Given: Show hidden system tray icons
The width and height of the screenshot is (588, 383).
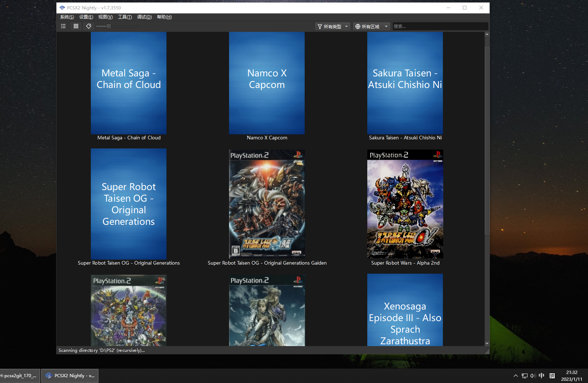Looking at the screenshot, I should (516, 376).
